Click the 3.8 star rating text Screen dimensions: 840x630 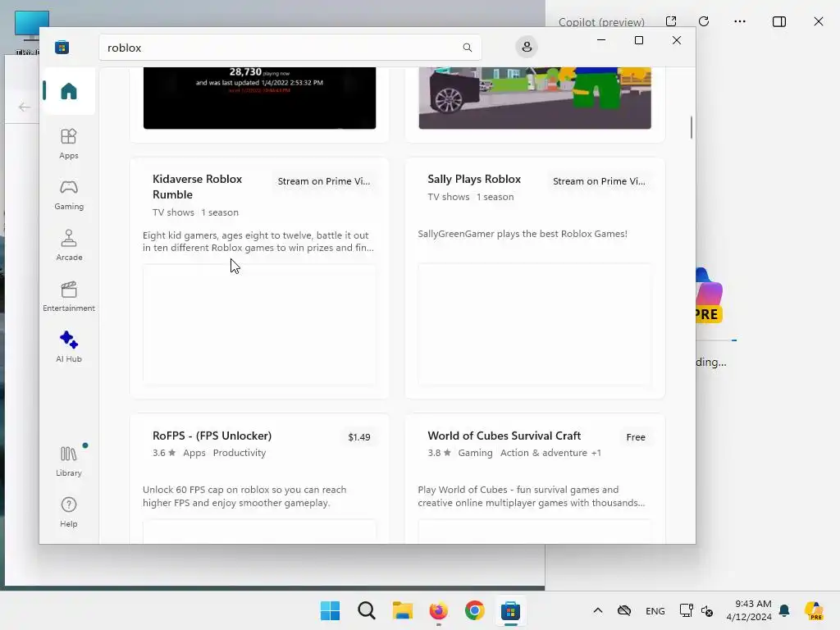point(440,453)
